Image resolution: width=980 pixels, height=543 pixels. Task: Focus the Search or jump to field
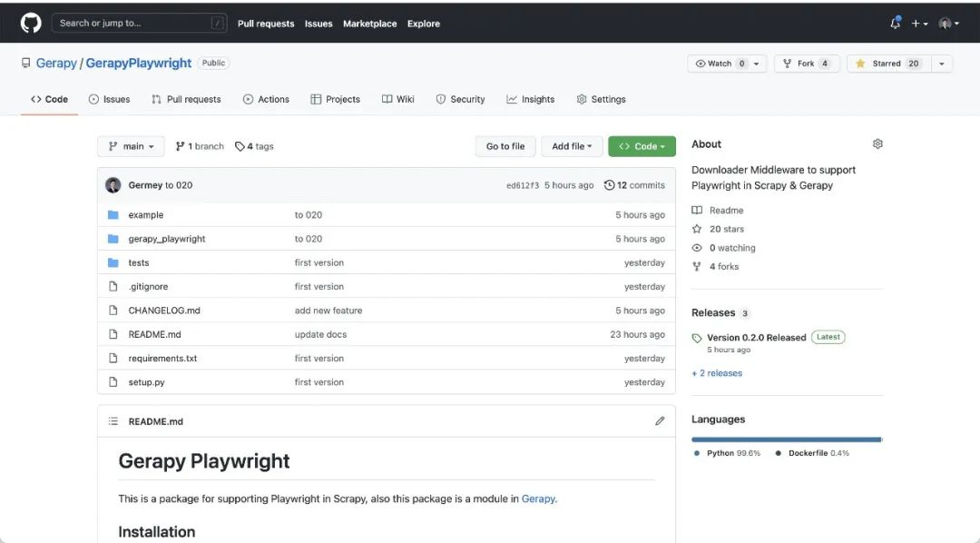pyautogui.click(x=140, y=23)
